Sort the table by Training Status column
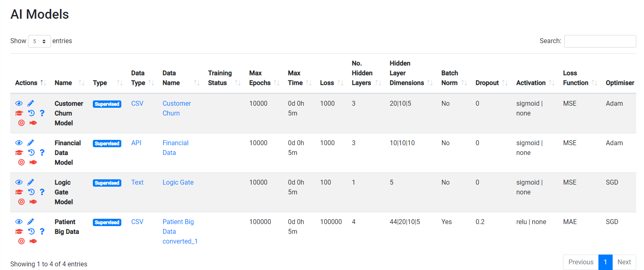Screen dimensions: 644x270 pos(220,78)
